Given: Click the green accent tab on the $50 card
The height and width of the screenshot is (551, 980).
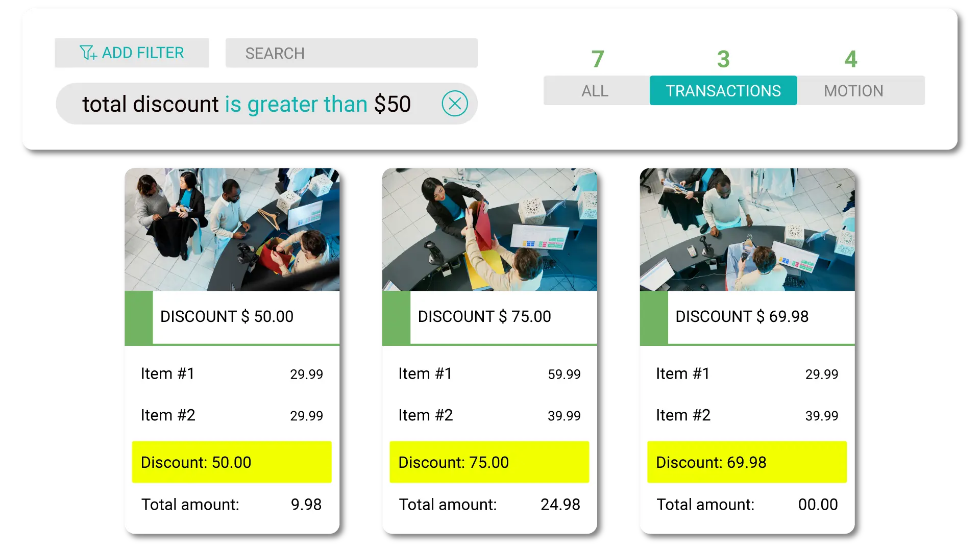Looking at the screenshot, I should [x=138, y=317].
